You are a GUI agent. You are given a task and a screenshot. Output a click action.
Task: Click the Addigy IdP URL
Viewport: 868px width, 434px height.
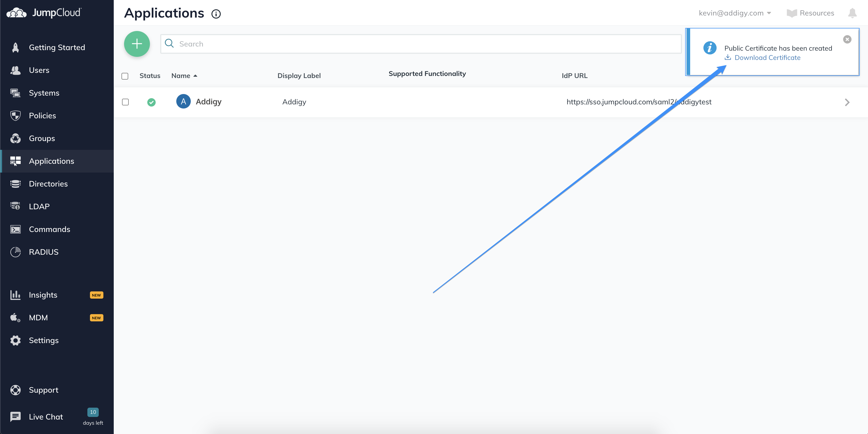pos(639,102)
